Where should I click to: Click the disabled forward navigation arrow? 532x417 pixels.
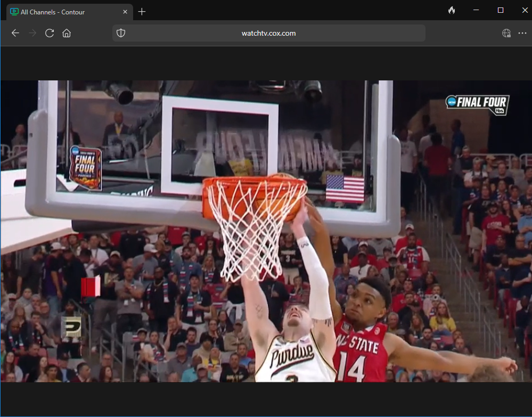[32, 33]
